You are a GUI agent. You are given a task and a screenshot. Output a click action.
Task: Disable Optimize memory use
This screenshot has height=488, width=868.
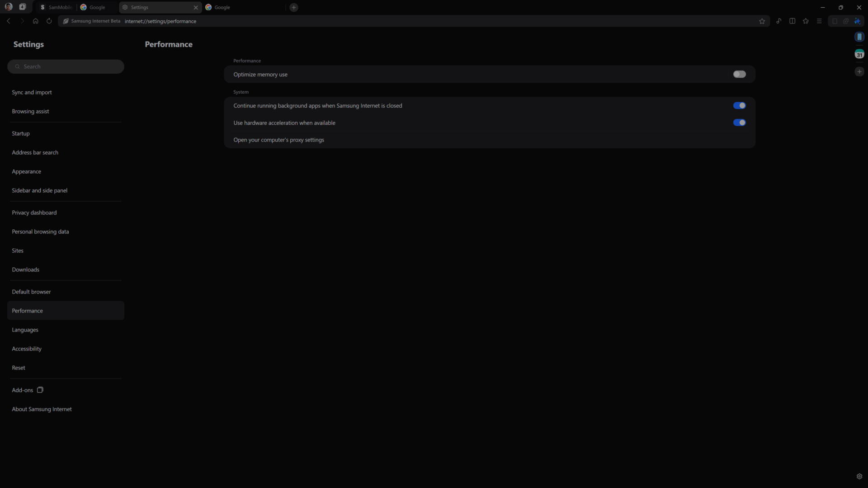click(740, 74)
